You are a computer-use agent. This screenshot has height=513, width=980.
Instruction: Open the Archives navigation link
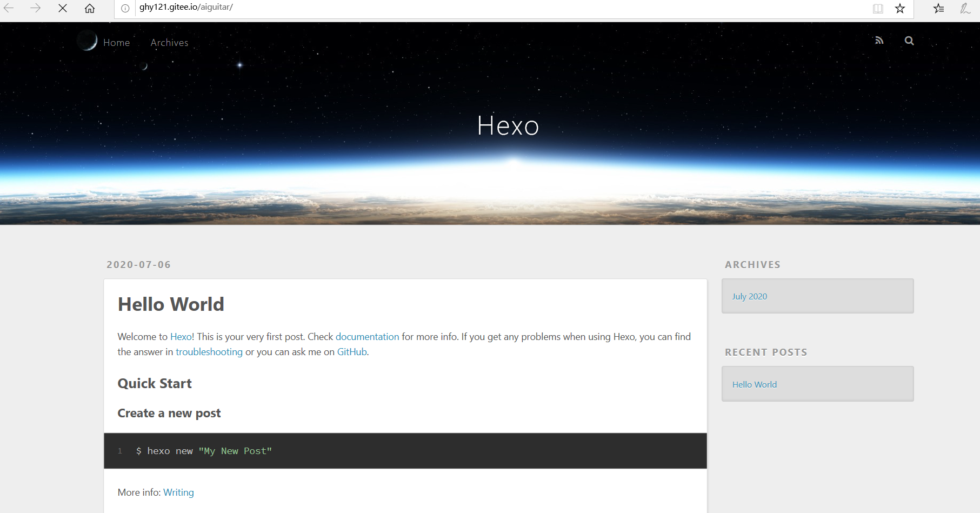pos(170,43)
